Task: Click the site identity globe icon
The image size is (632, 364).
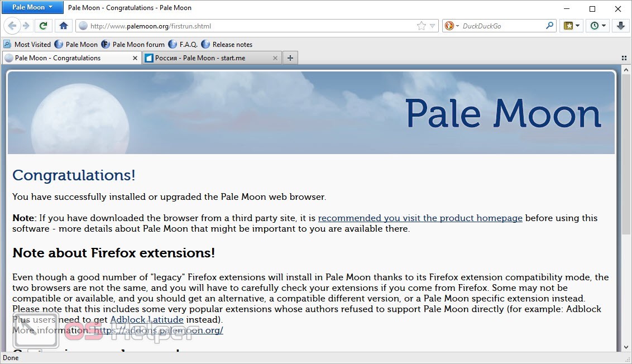Action: 83,26
